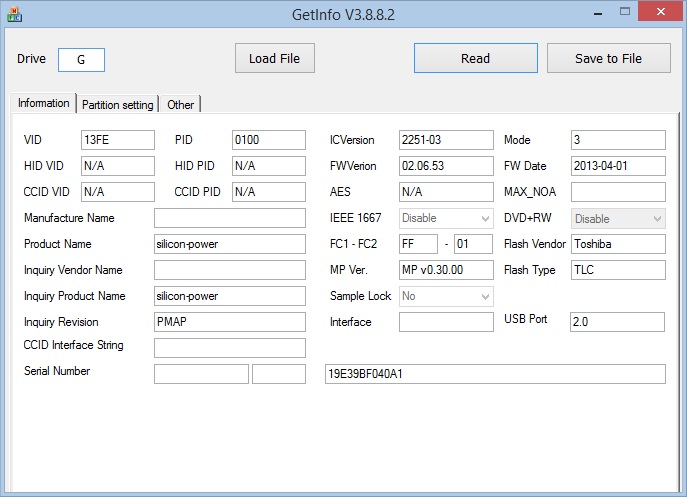
Task: Open the Other tab
Action: [180, 104]
